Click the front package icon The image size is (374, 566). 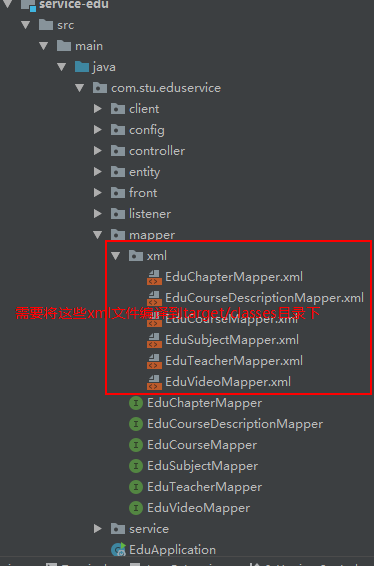pyautogui.click(x=118, y=192)
